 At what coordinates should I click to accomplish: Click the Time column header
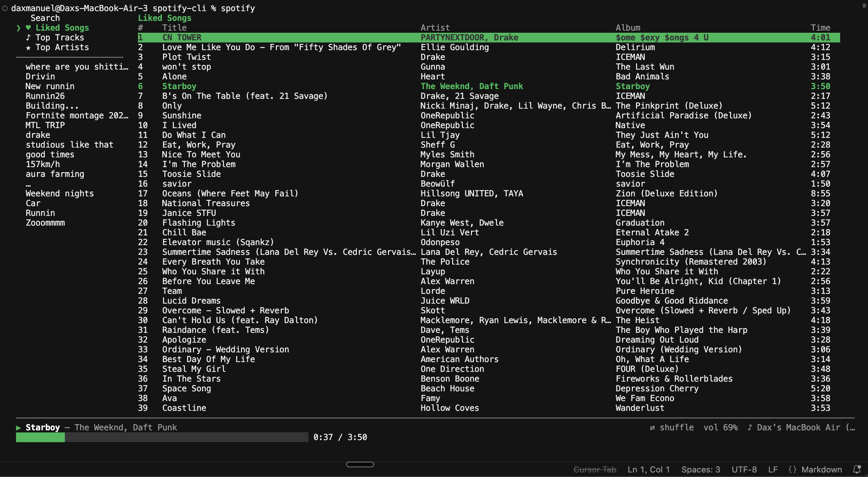820,28
